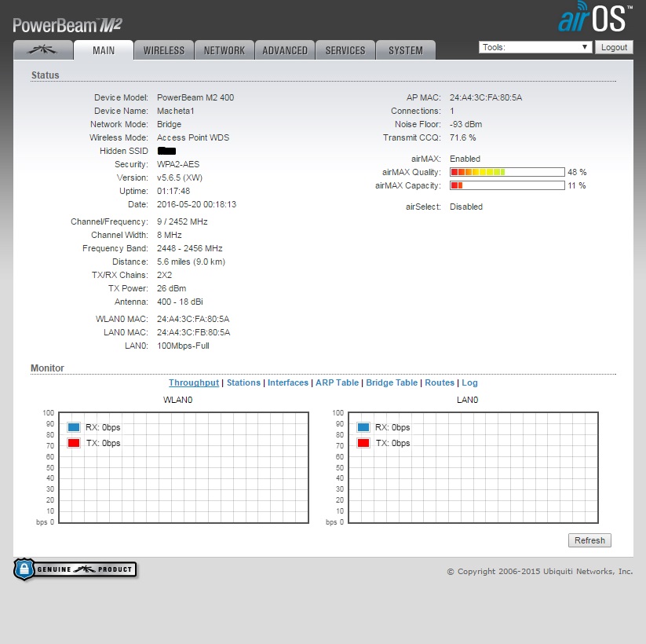Click the Channel/Frequency value 9 / 2452 MHz
This screenshot has height=644, width=646.
182,221
